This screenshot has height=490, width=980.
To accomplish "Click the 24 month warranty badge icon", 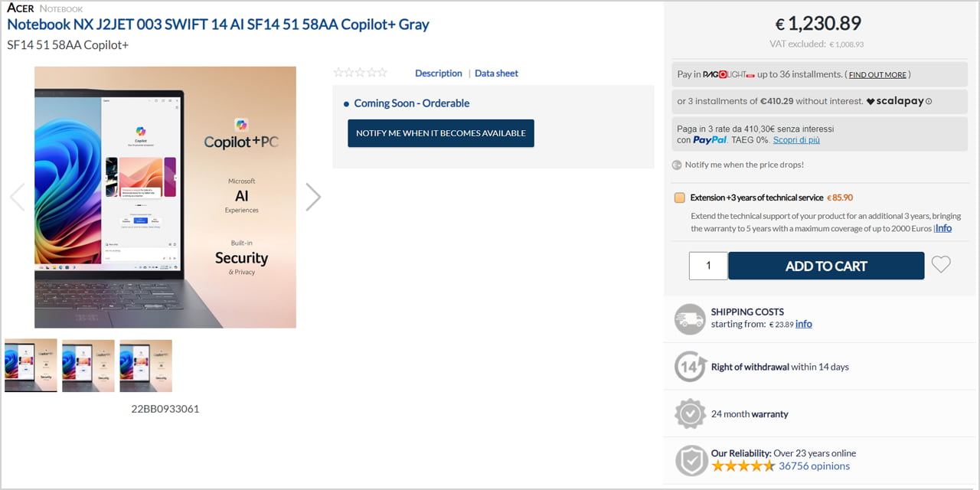I will click(690, 413).
